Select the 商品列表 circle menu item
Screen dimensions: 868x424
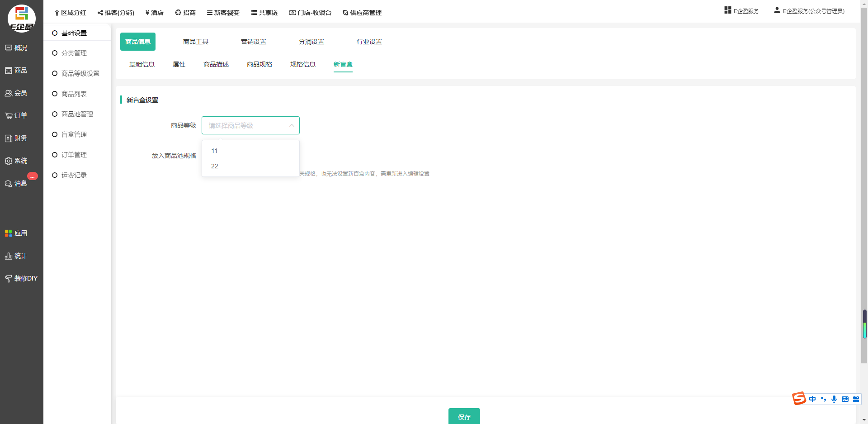(55, 94)
